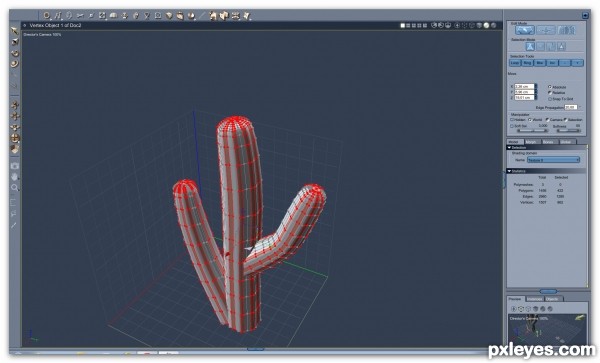Toggle the Hidden manipulator checkbox

tap(512, 119)
